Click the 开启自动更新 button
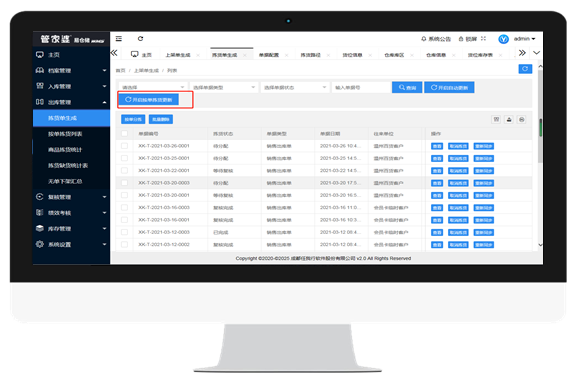Viewport: 576px width, 378px height. 449,87
